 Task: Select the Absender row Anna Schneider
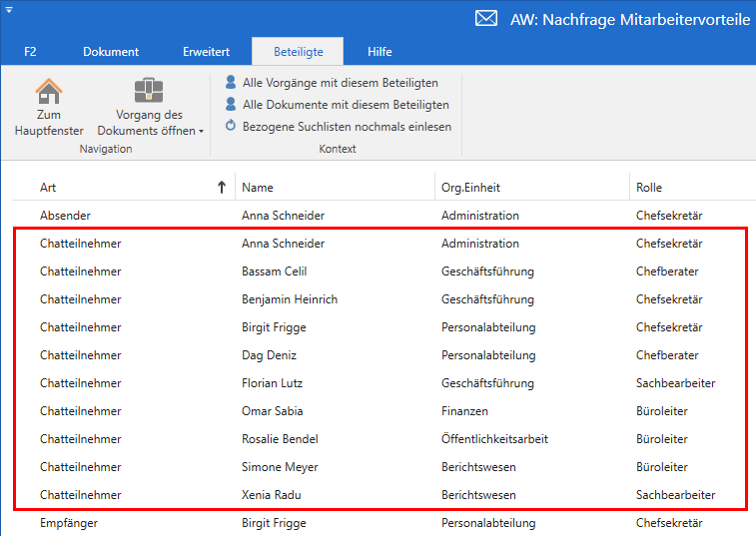283,216
